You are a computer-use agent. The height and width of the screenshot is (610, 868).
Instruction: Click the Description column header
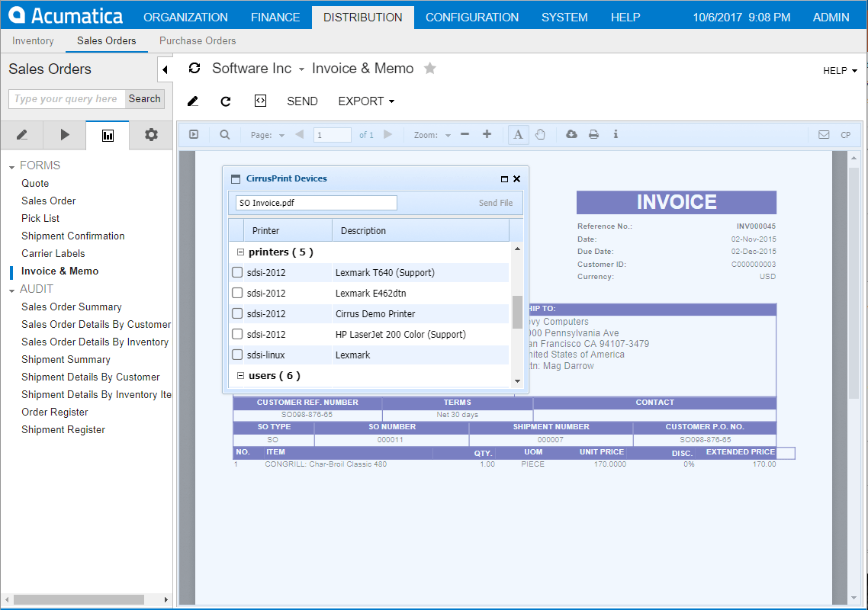[420, 230]
